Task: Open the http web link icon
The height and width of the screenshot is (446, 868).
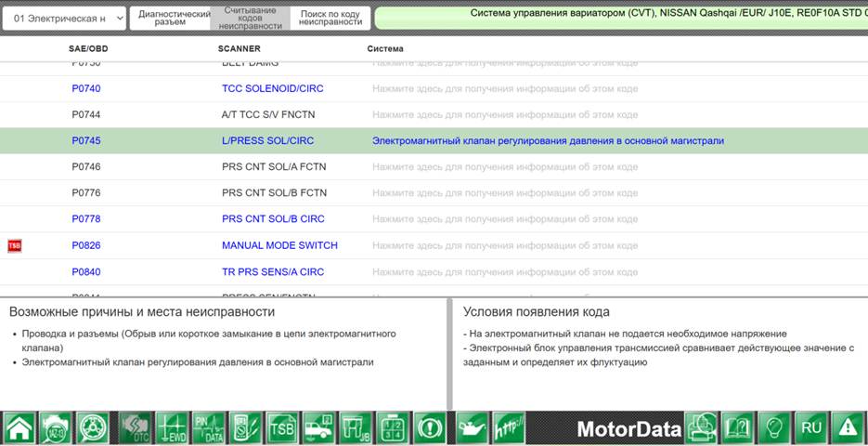Action: (x=510, y=427)
